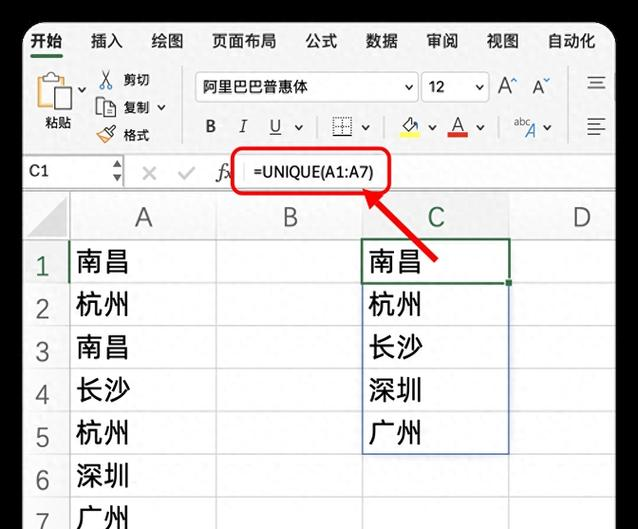
Task: Click the Name Box stepper arrows
Action: (117, 171)
